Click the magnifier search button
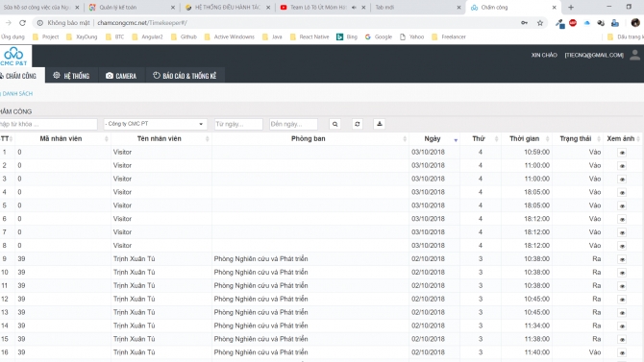This screenshot has height=362, width=644. (x=335, y=124)
